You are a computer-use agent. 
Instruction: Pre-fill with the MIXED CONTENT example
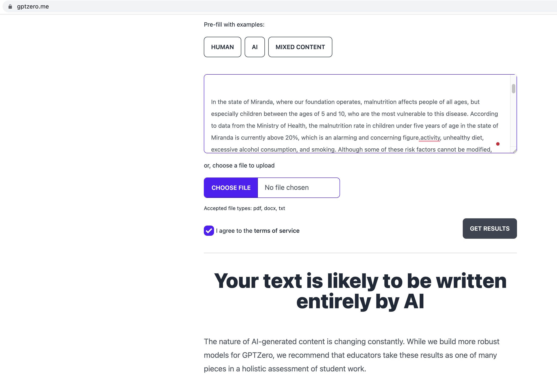coord(300,47)
